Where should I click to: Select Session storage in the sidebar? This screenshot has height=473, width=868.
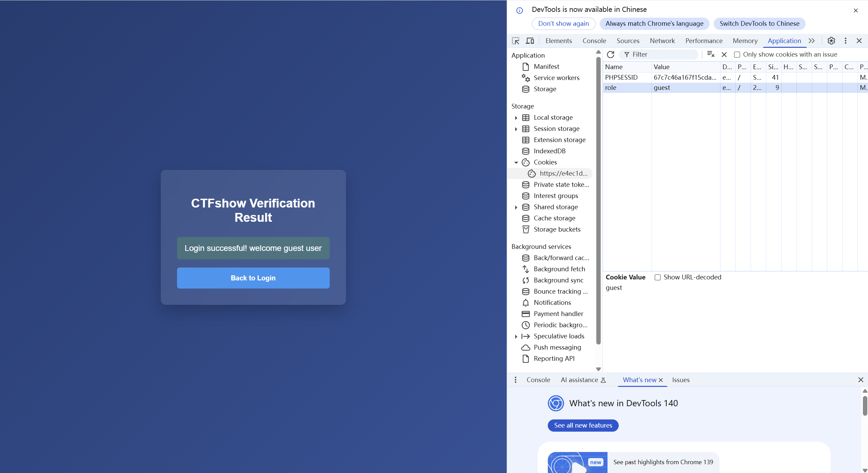click(556, 129)
